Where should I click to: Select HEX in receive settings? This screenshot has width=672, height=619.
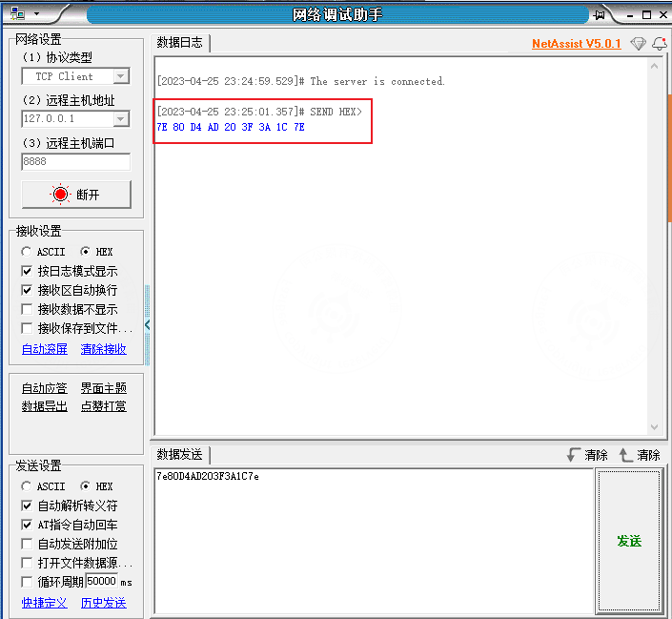pos(96,252)
